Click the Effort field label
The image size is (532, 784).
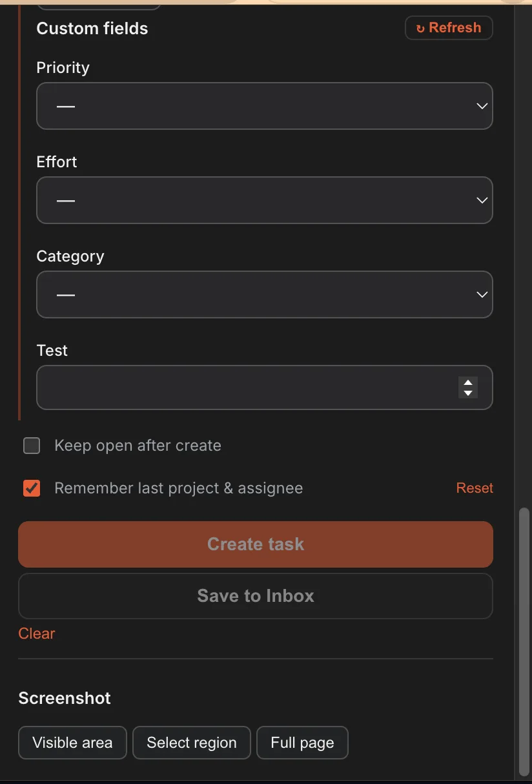57,162
